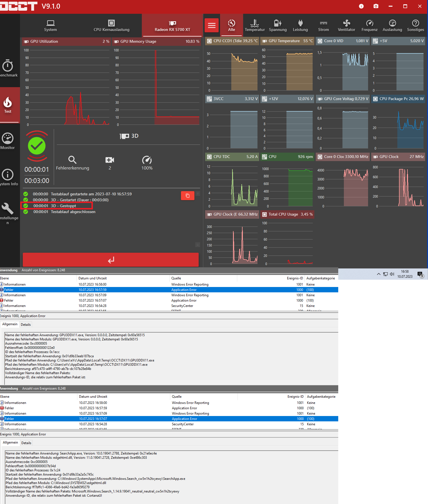The width and height of the screenshot is (428, 504).
Task: Click the CPU TDC 5,20 A tile header
Action: point(232,157)
